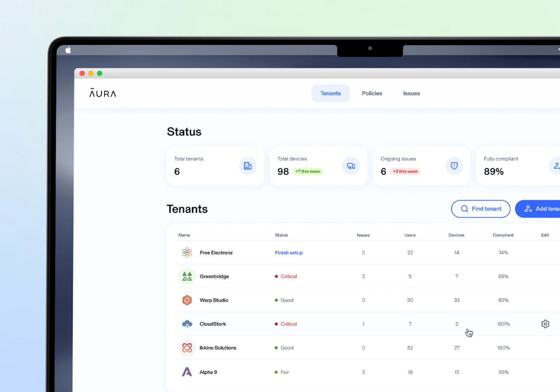Click the Edit column header
560x392 pixels.
(545, 235)
